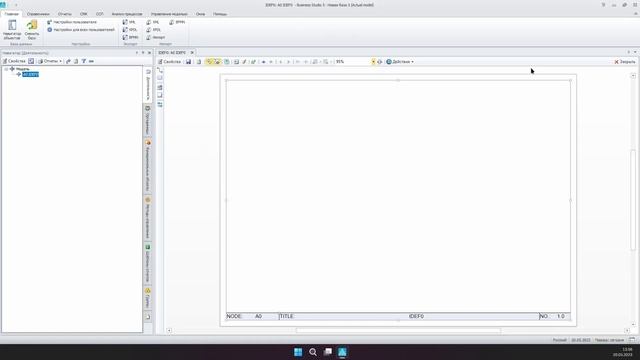Click the NODE A0 cell in diagram footer
The width and height of the screenshot is (640, 360).
[252, 316]
